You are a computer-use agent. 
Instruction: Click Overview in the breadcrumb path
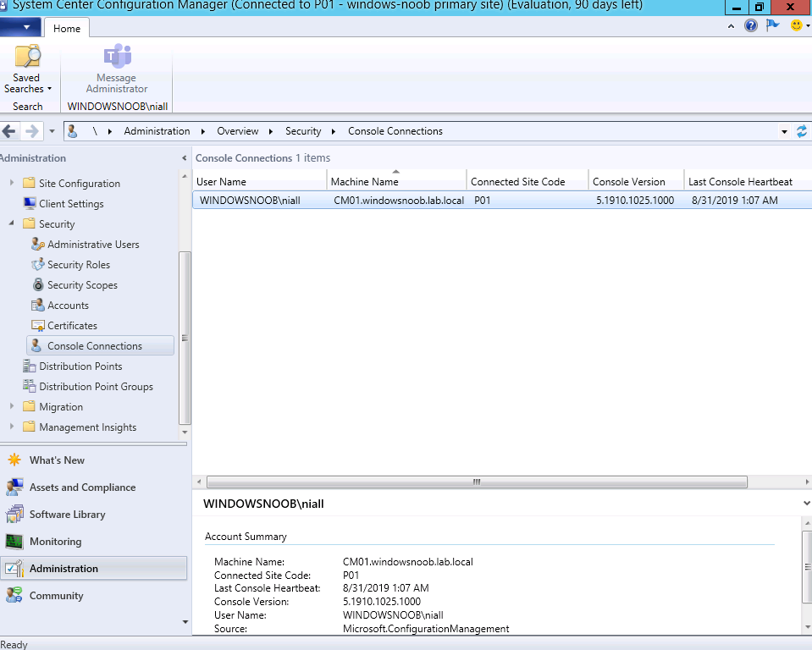click(238, 131)
